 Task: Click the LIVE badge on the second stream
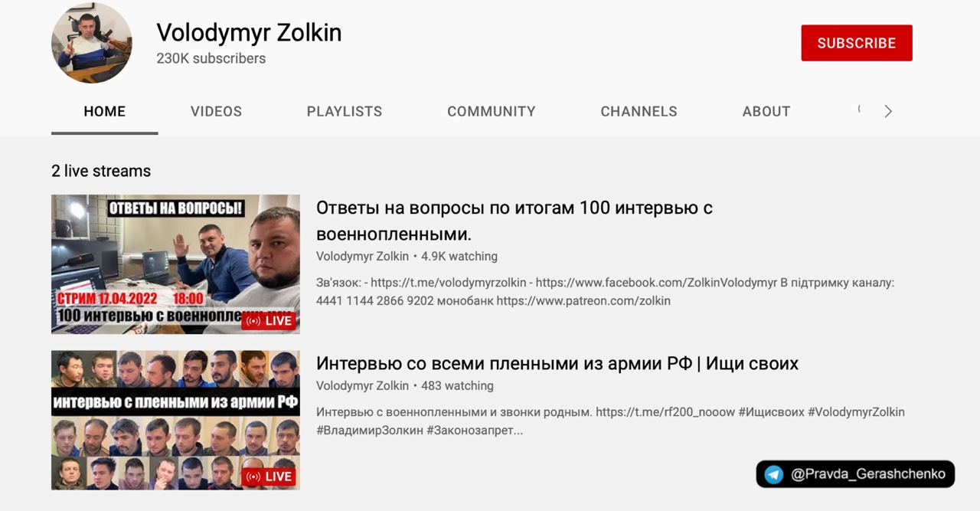point(269,477)
